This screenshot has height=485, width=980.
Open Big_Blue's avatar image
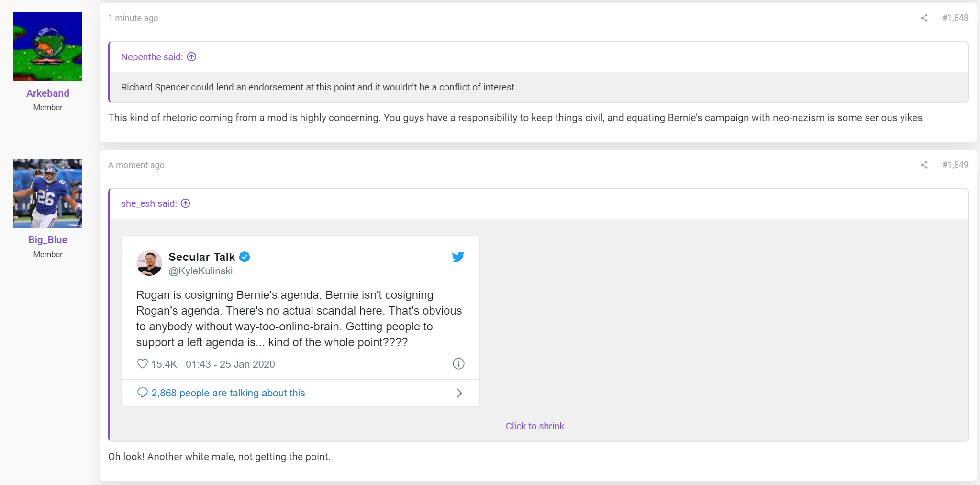pyautogui.click(x=48, y=193)
